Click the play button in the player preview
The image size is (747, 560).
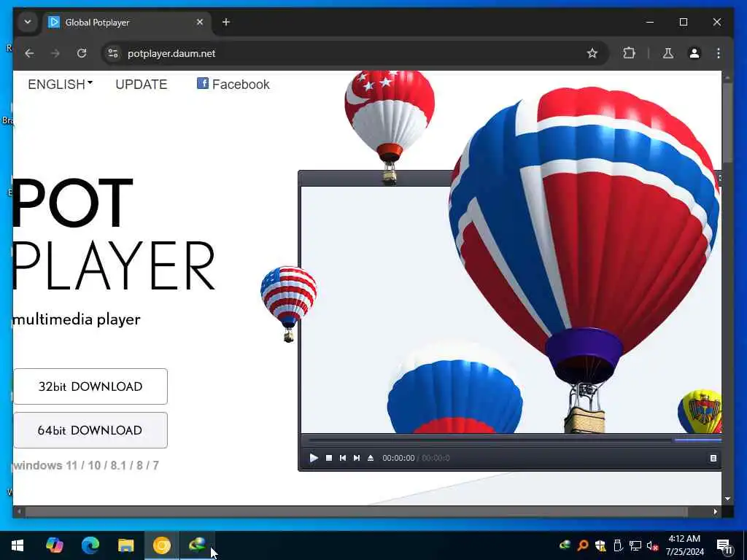[314, 458]
